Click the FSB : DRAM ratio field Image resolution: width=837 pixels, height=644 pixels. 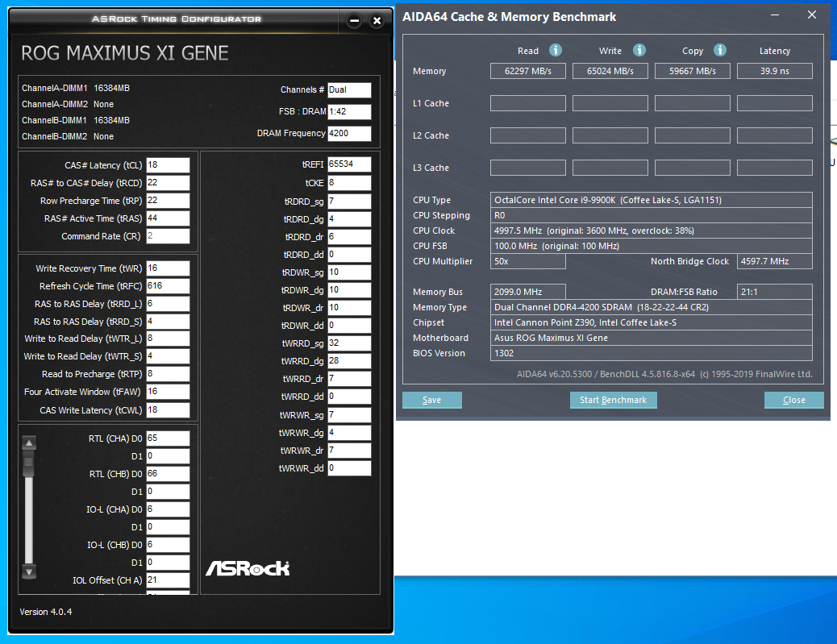[x=349, y=112]
